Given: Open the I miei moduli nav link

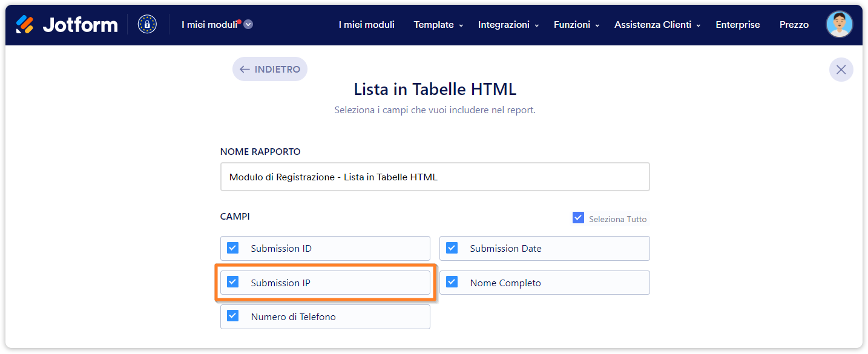Looking at the screenshot, I should pyautogui.click(x=366, y=25).
